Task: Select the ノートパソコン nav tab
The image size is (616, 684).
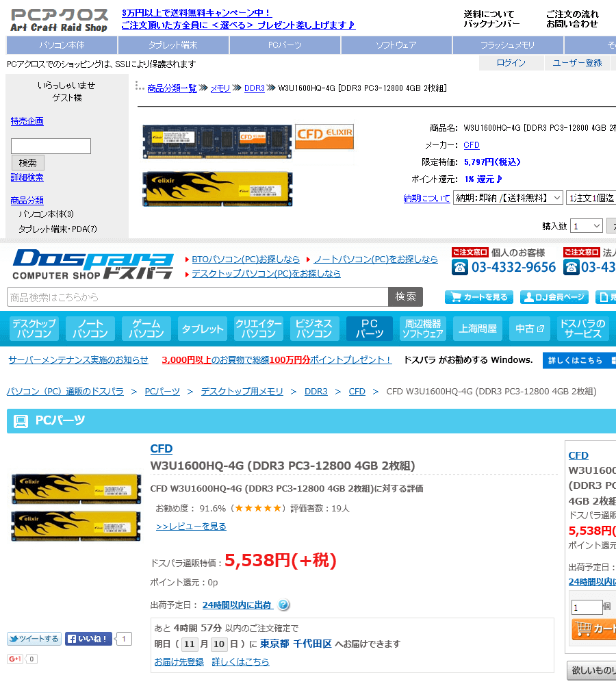Action: pyautogui.click(x=90, y=329)
